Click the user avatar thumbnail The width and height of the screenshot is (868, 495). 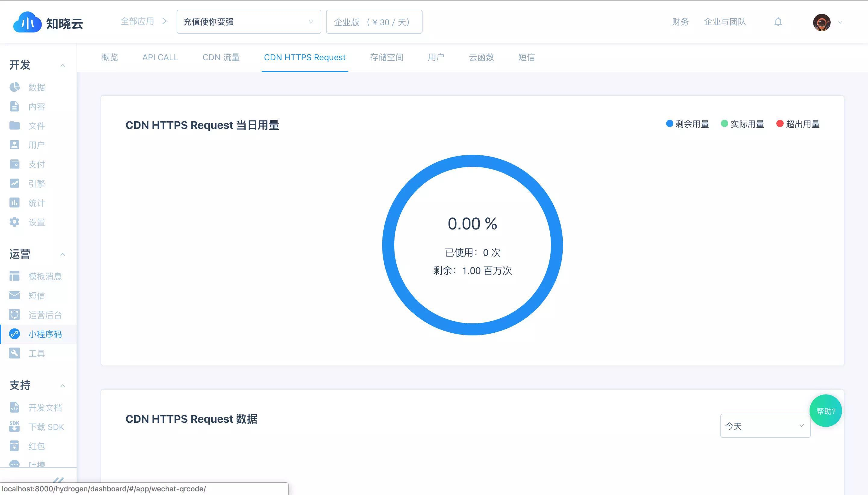[821, 23]
